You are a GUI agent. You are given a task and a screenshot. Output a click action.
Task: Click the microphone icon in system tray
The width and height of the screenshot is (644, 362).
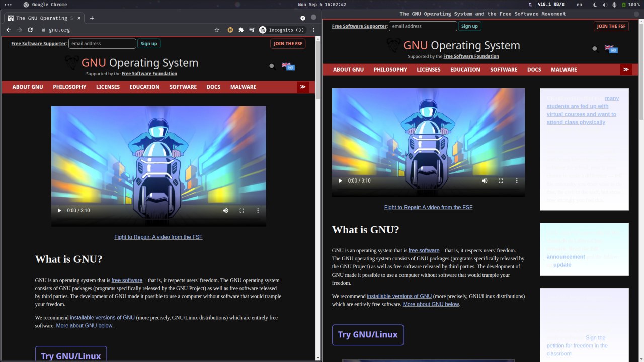click(x=614, y=5)
